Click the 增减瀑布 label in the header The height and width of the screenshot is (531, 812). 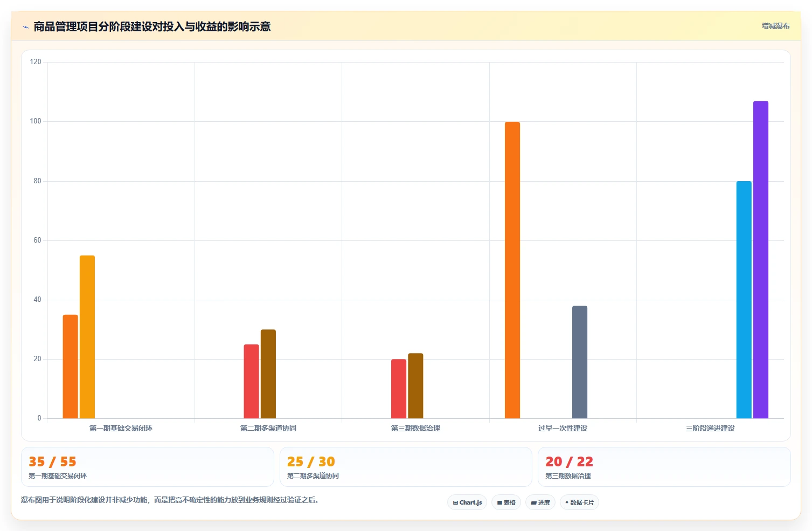(x=775, y=26)
